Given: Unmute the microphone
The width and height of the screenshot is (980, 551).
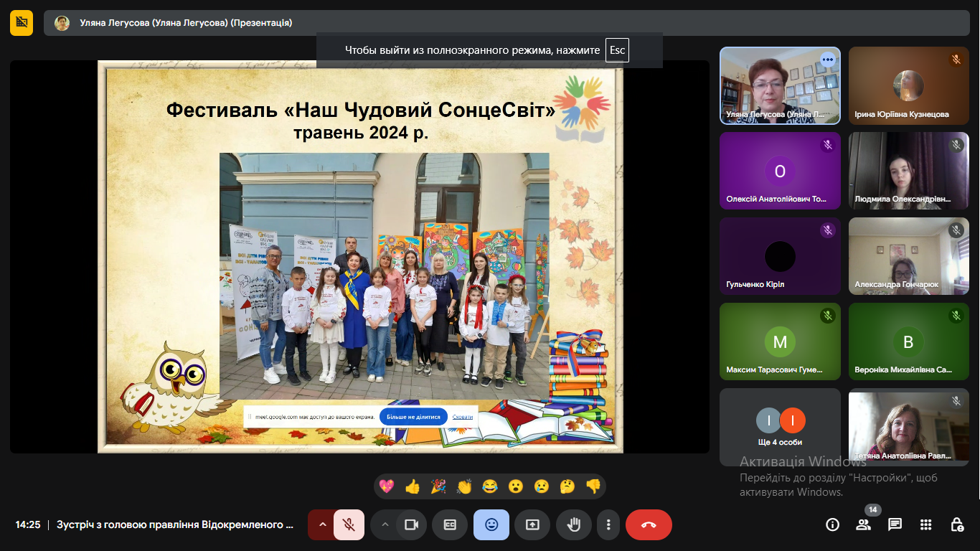Looking at the screenshot, I should click(x=349, y=524).
